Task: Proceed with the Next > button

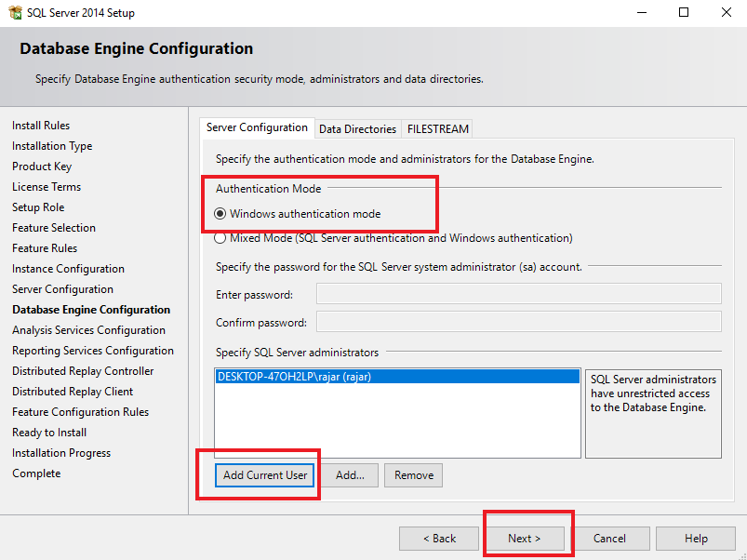Action: pyautogui.click(x=524, y=539)
